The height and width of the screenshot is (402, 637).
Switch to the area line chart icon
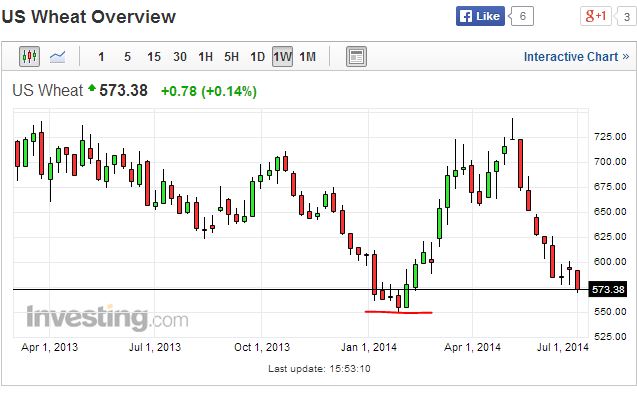(x=57, y=57)
